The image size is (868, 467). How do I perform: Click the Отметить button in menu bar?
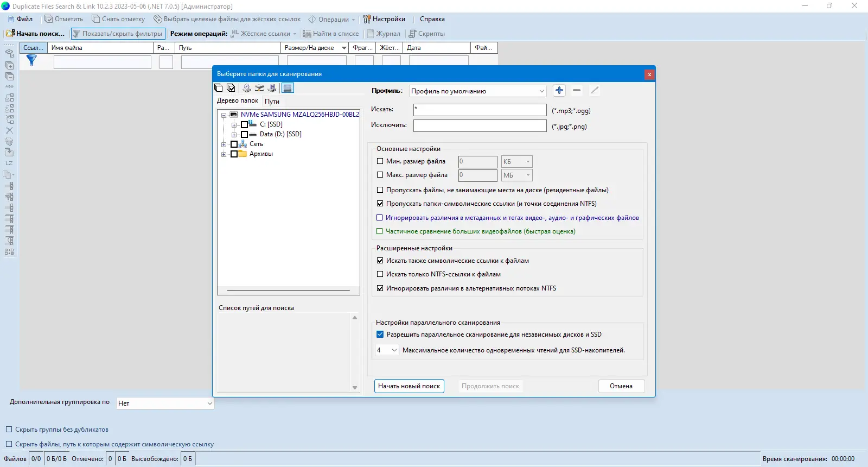pos(64,19)
